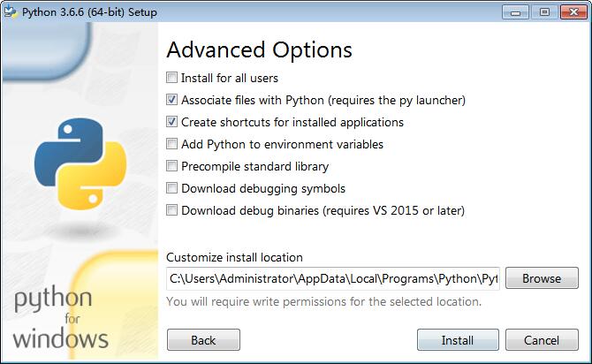592x364 pixels.
Task: Enable Install for all users
Action: coord(172,78)
